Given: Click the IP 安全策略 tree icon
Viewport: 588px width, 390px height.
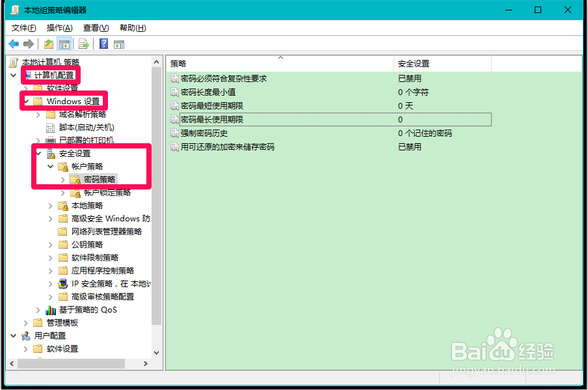Looking at the screenshot, I should click(x=64, y=283).
